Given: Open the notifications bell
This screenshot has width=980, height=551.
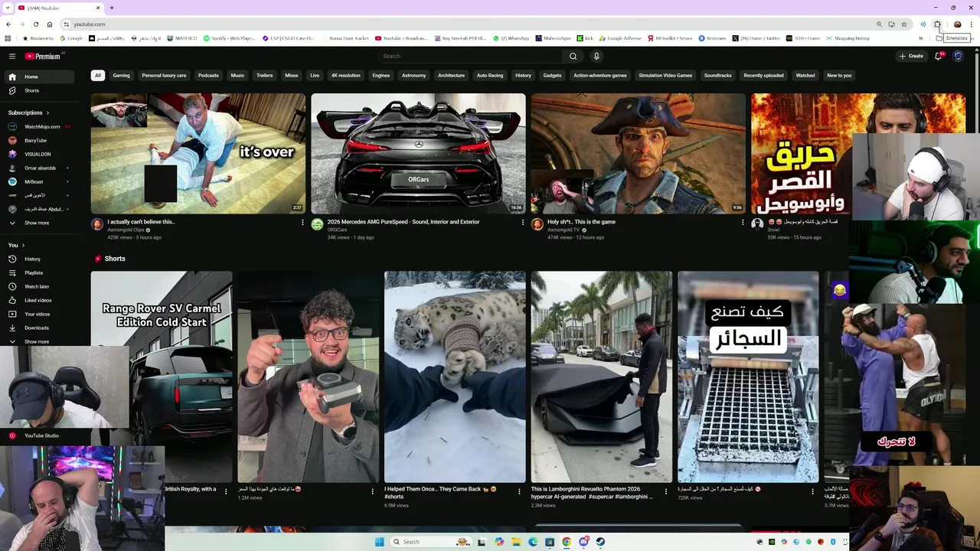Looking at the screenshot, I should [x=939, y=56].
